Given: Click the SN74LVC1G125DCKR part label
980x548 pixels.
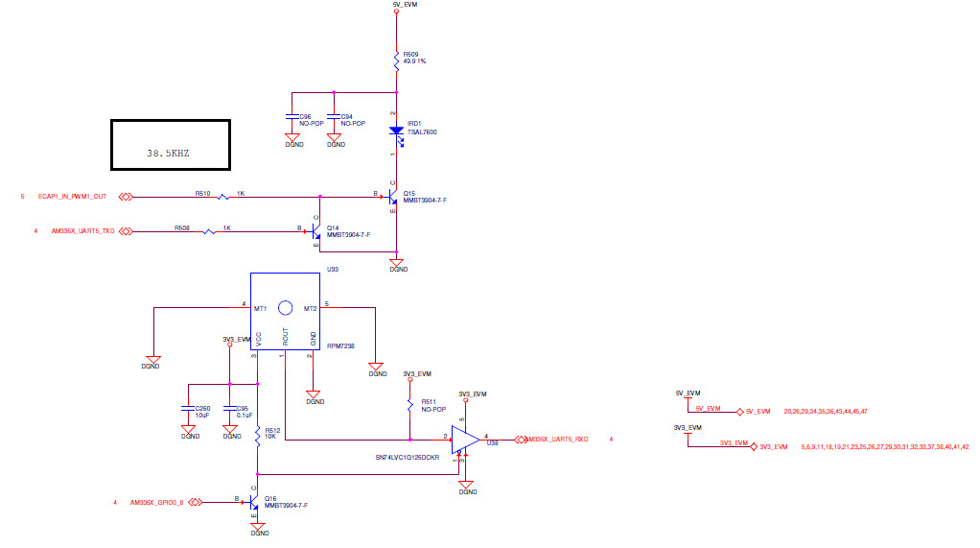Looking at the screenshot, I should (x=408, y=457).
